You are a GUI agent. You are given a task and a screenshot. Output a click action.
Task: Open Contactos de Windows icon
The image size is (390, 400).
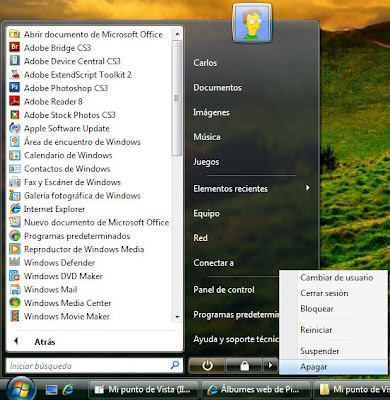click(15, 169)
